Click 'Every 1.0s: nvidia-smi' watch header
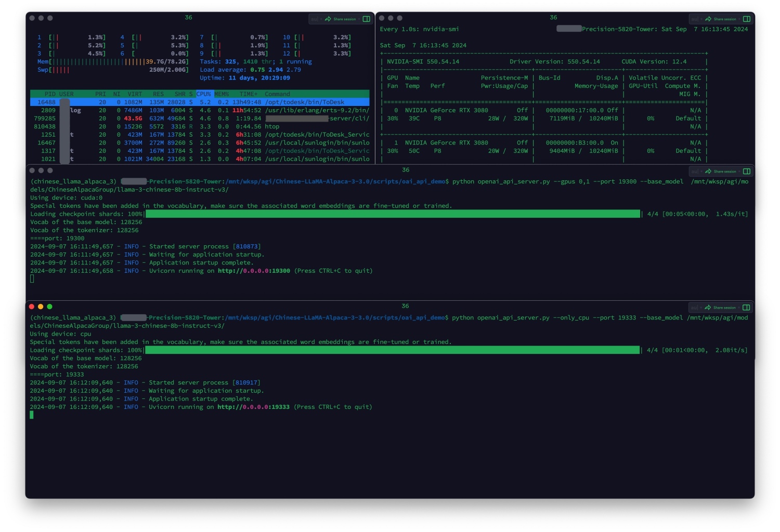 [x=419, y=29]
